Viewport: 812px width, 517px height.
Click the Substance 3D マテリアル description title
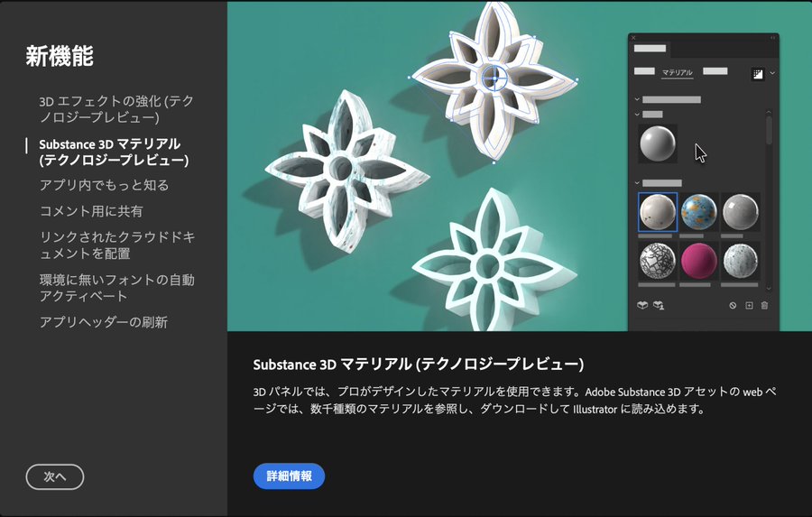click(419, 365)
